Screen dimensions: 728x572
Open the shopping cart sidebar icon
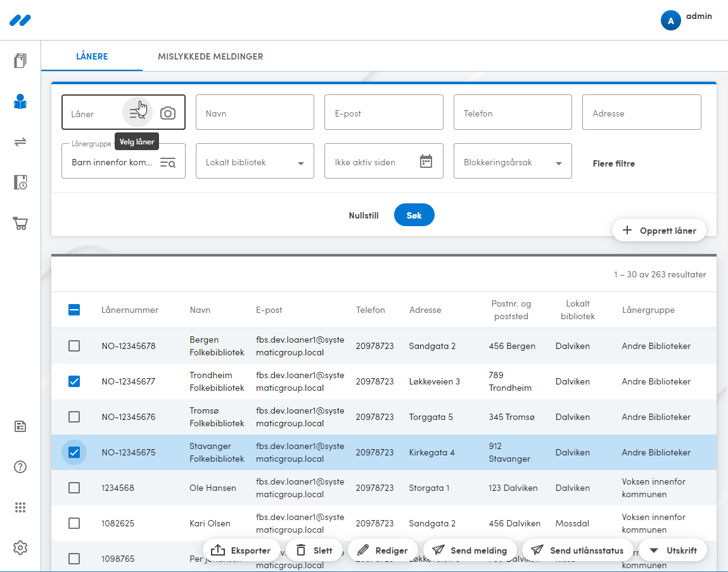coord(20,224)
